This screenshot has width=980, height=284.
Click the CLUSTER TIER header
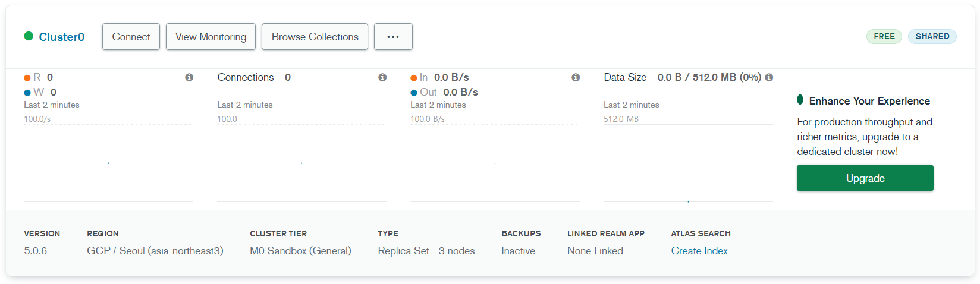278,233
